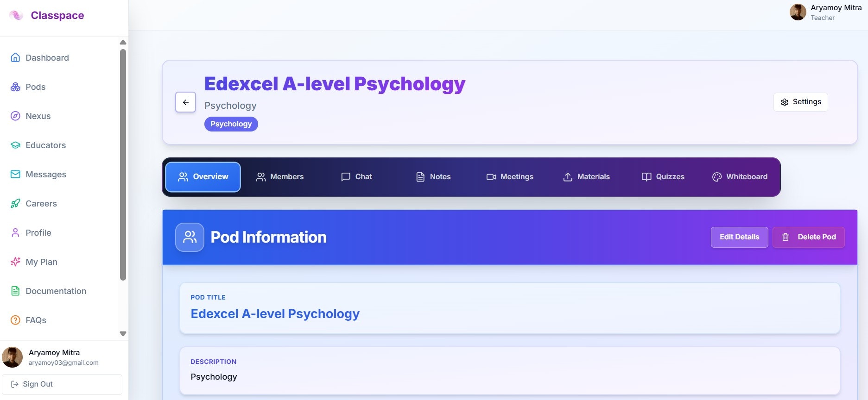This screenshot has width=868, height=400.
Task: Click the back arrow button
Action: [x=185, y=102]
